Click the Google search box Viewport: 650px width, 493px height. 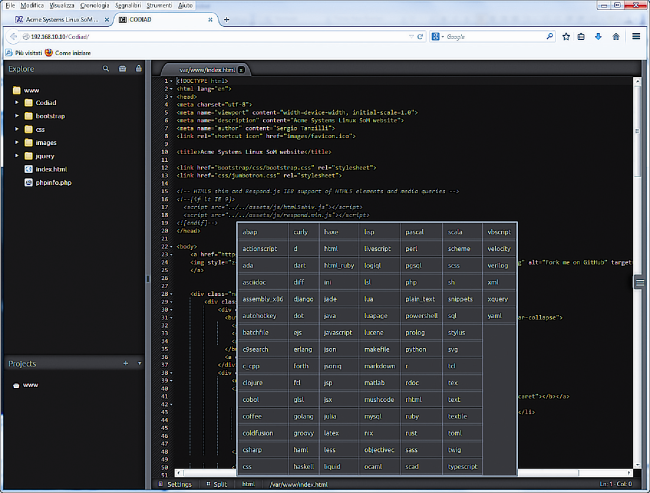pyautogui.click(x=493, y=36)
